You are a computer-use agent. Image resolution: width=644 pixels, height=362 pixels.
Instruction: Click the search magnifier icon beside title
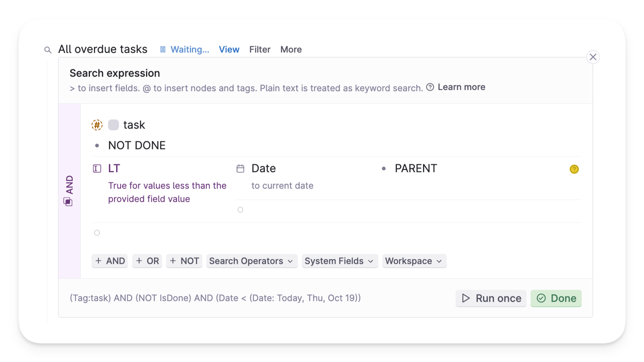(x=48, y=50)
